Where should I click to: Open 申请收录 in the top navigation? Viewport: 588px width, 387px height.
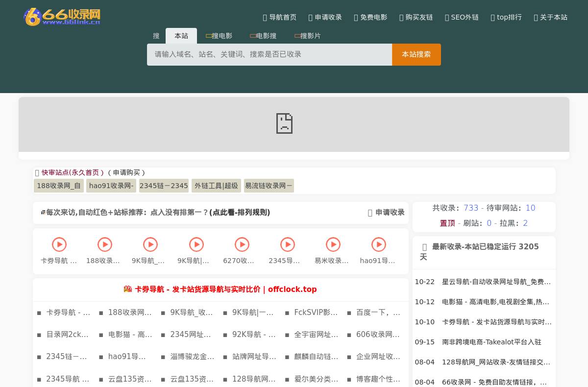[x=325, y=17]
